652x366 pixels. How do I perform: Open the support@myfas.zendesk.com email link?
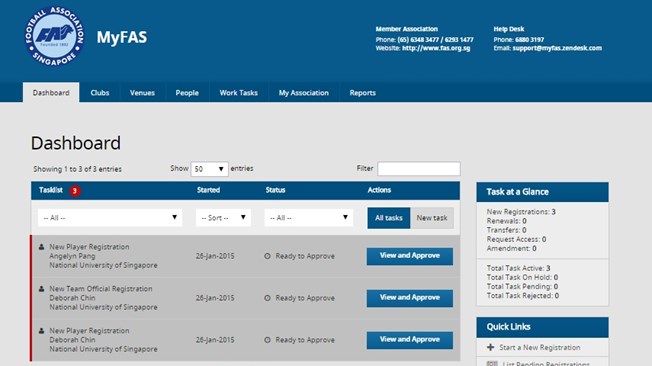tap(557, 48)
